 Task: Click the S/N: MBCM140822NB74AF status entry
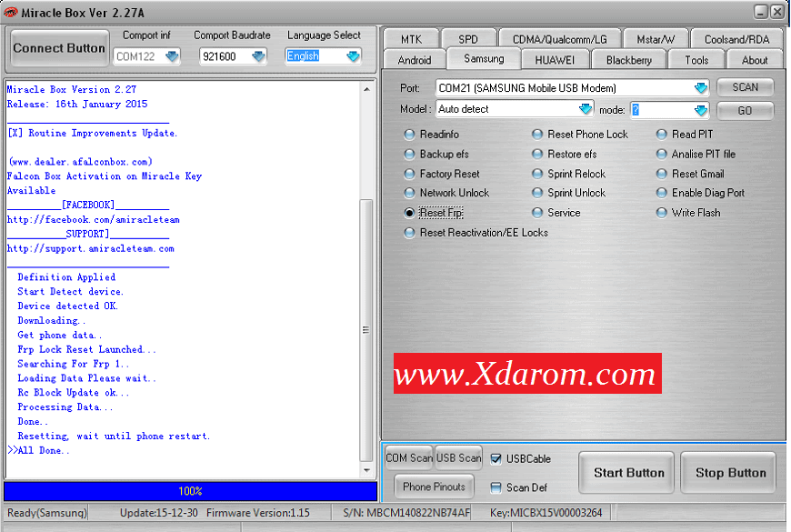click(x=406, y=513)
